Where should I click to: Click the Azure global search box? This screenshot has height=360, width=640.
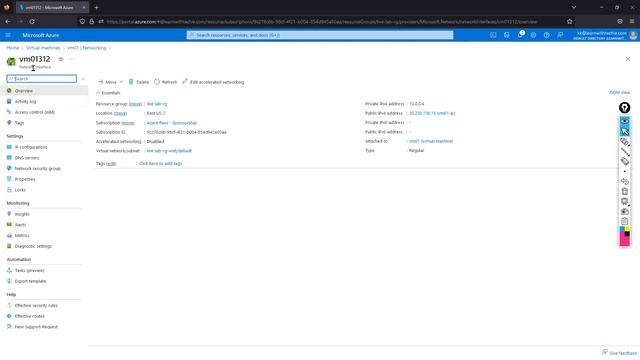click(x=320, y=35)
